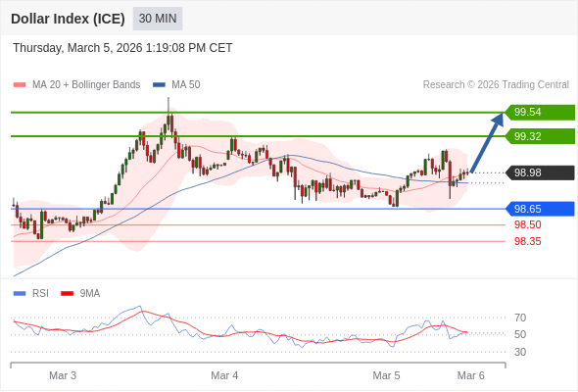Click the Thursday, March 5, 2026 timestamp
This screenshot has width=578, height=392.
pos(122,48)
